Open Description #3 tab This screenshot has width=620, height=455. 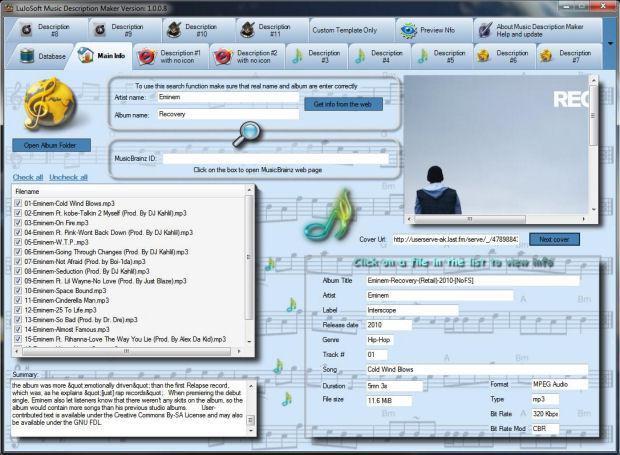317,56
